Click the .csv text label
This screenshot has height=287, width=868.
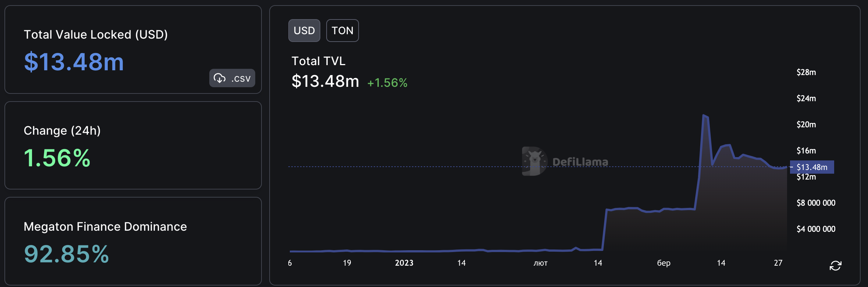click(241, 78)
